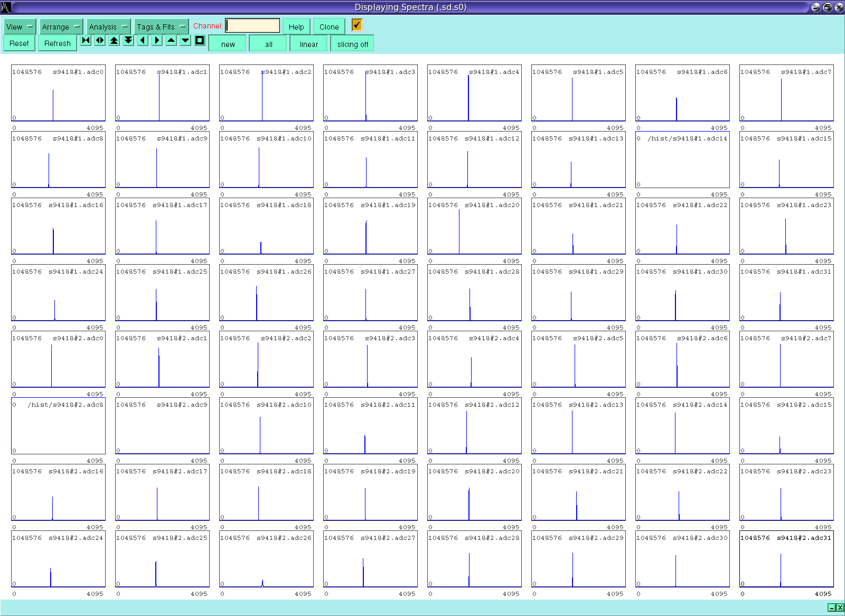
Task: Click the inward-pointing arrows horizontal compress icon
Action: pyautogui.click(x=86, y=41)
